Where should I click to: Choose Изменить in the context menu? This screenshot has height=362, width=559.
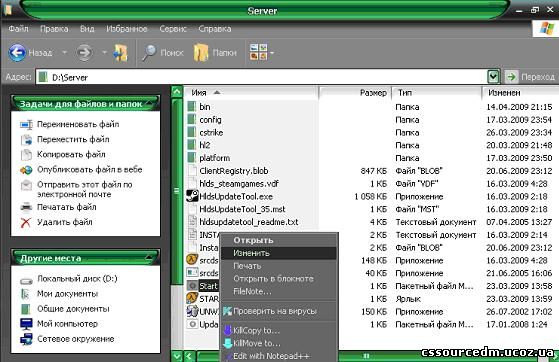click(279, 253)
